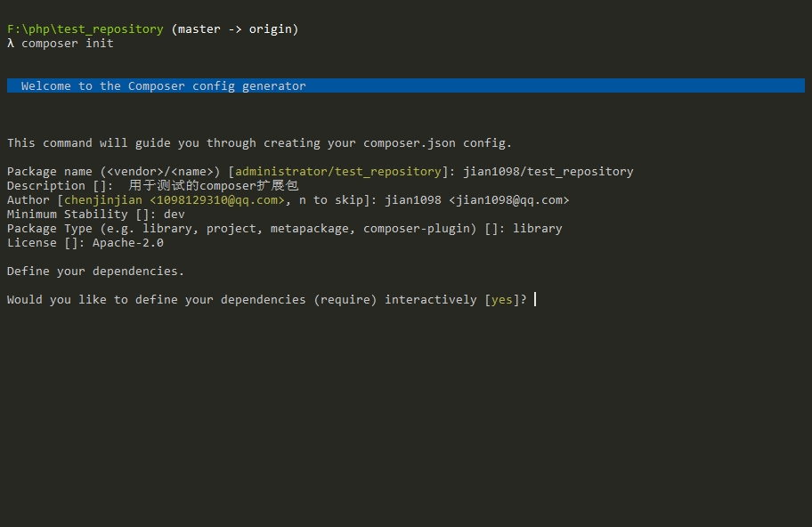Screen dimensions: 812x527
Task: Select the text "(master -> origin)"
Action: pos(234,29)
